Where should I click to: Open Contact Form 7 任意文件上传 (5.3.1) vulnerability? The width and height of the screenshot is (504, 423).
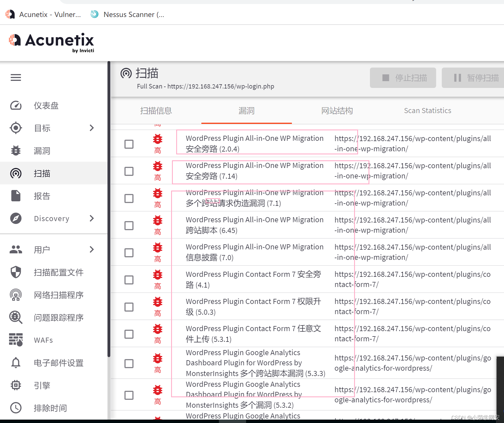coord(253,334)
